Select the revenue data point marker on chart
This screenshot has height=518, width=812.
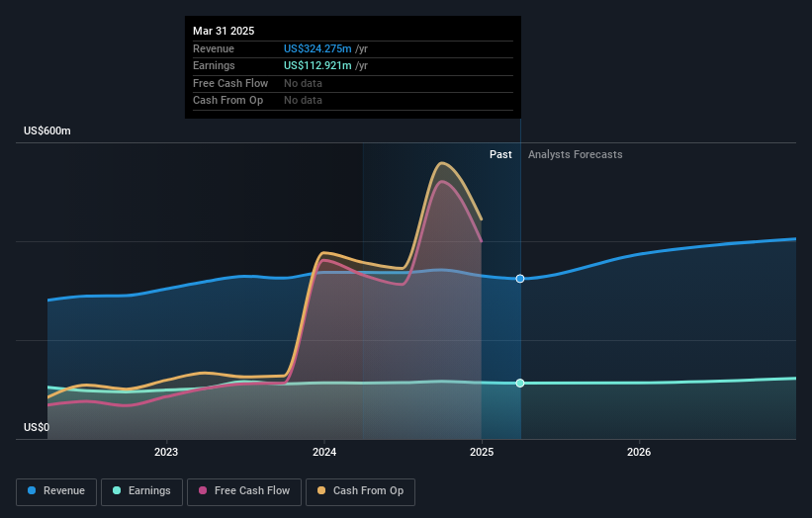(520, 279)
